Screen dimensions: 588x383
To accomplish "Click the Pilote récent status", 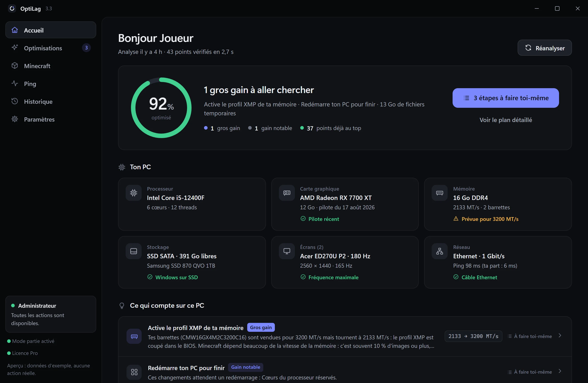I will click(x=319, y=219).
